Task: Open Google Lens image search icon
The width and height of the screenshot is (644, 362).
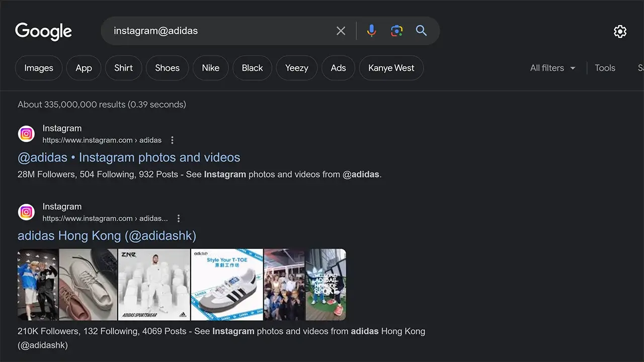Action: pyautogui.click(x=396, y=31)
